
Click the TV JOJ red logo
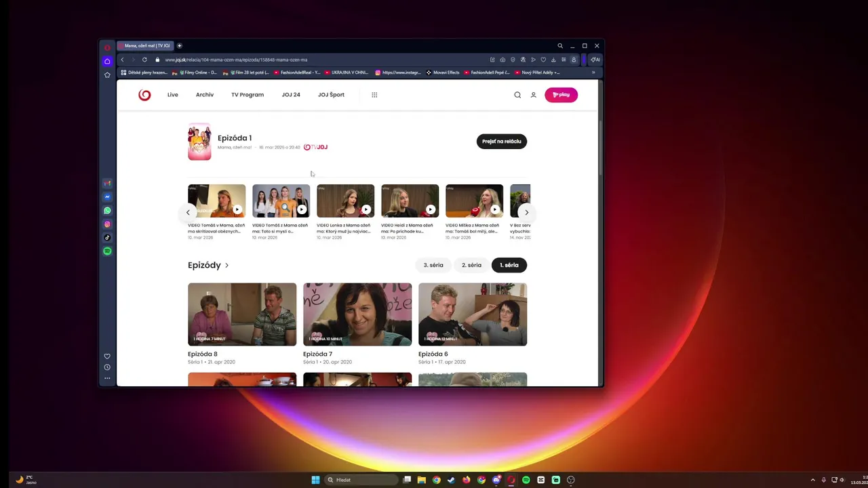[144, 95]
